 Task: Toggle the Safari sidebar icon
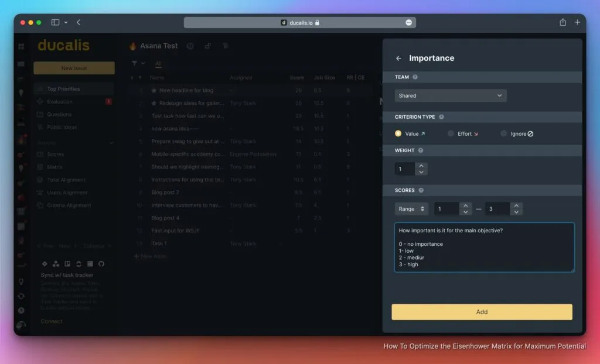[55, 22]
